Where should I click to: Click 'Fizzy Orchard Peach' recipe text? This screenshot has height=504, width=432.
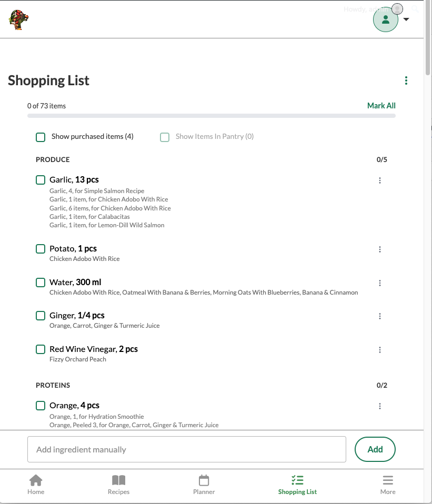point(78,359)
